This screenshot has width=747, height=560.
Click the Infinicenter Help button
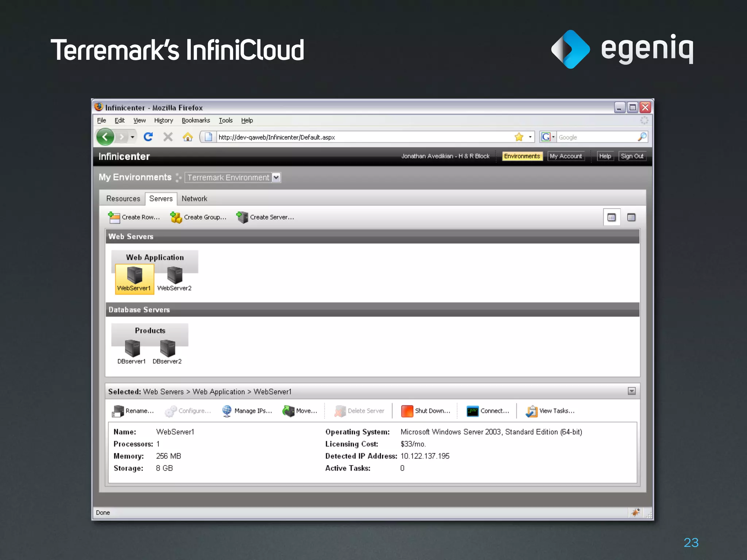pos(605,156)
